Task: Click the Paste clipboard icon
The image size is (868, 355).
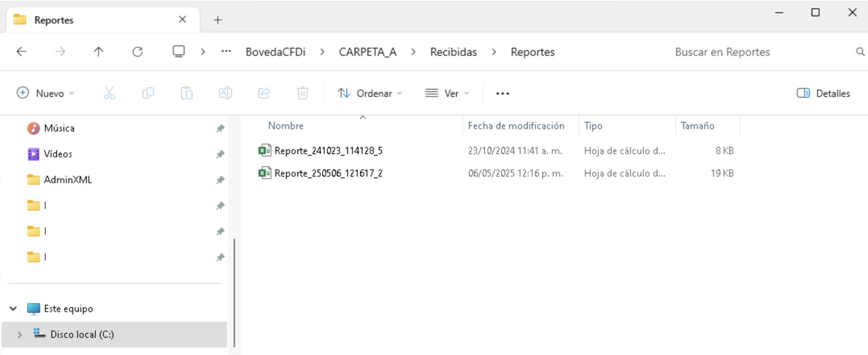Action: [186, 93]
